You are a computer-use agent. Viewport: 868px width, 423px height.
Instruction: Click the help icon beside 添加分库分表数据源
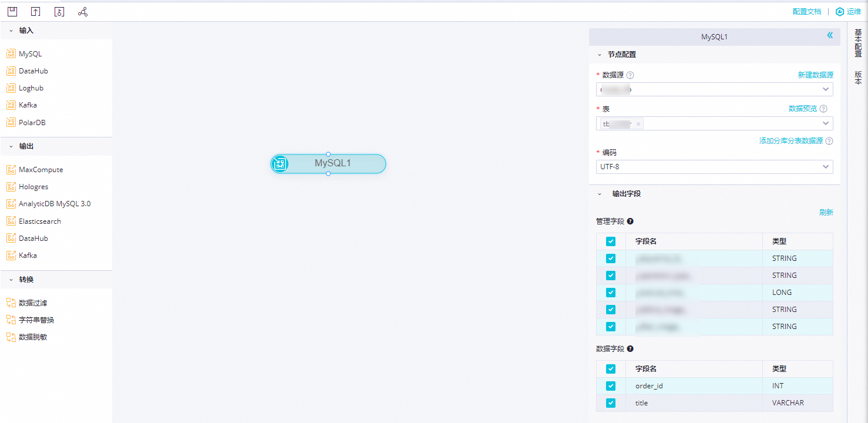(x=829, y=141)
